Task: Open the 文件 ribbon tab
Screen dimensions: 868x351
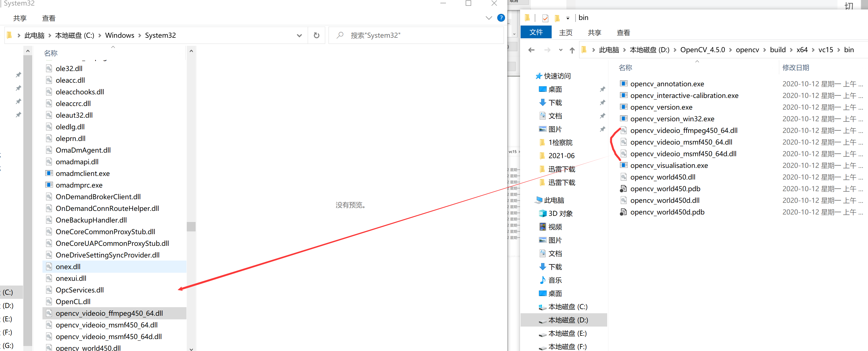Action: click(x=536, y=32)
